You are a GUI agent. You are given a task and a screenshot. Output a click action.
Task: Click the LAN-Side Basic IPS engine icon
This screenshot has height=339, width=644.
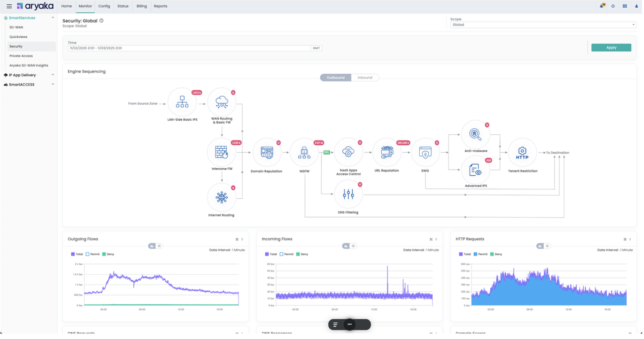click(182, 102)
